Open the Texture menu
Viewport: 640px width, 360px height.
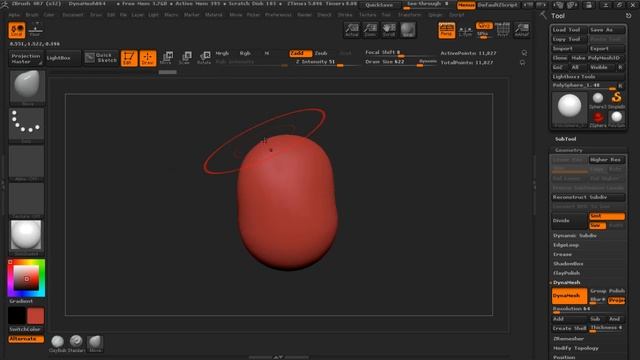[367, 15]
